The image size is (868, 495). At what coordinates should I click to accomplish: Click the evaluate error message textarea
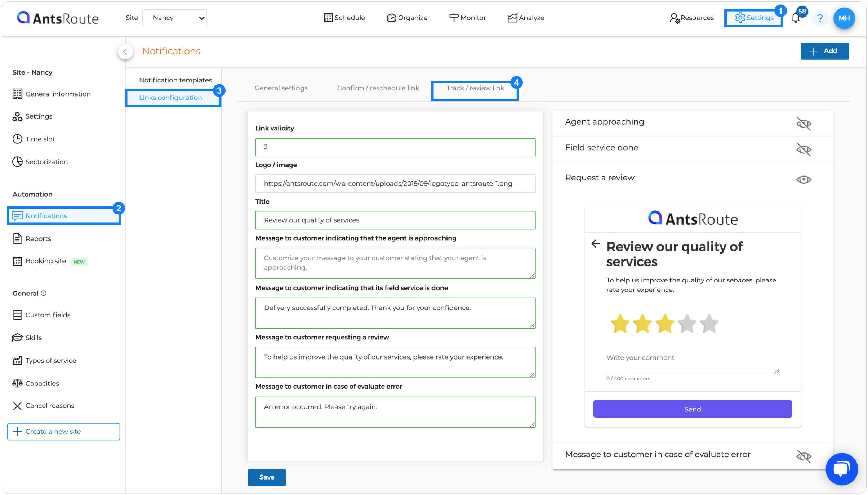click(x=395, y=412)
